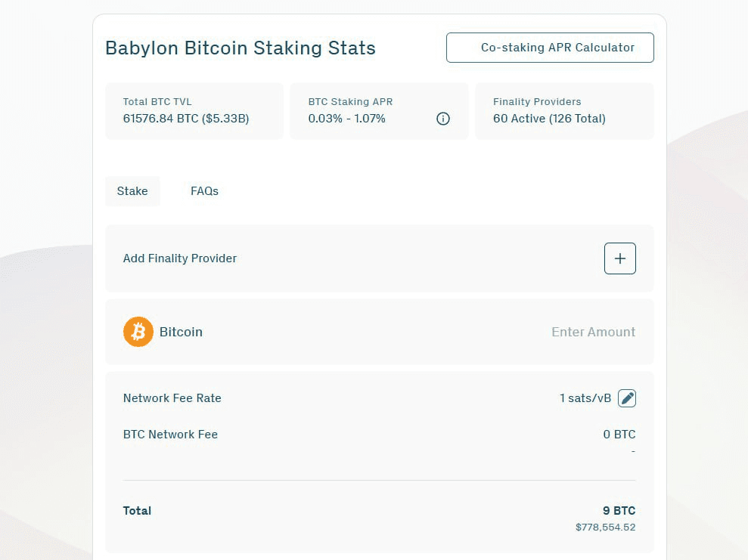Screen dimensions: 748x560
Task: Click the BTC Staking APR info icon
Action: (443, 119)
